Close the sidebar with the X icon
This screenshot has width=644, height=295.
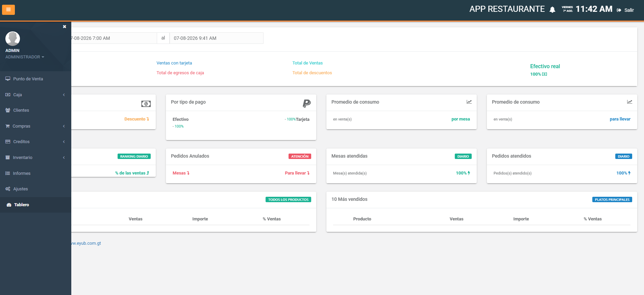65,27
